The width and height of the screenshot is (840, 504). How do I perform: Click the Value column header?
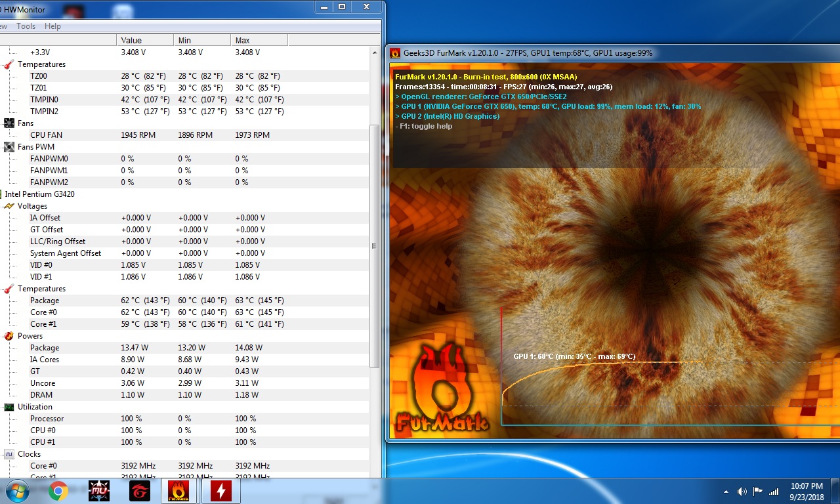[145, 40]
